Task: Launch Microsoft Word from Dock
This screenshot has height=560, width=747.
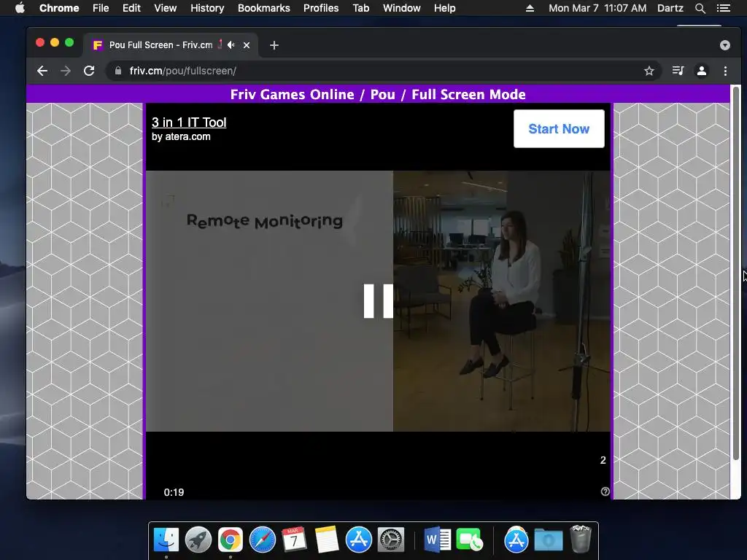Action: click(x=437, y=540)
